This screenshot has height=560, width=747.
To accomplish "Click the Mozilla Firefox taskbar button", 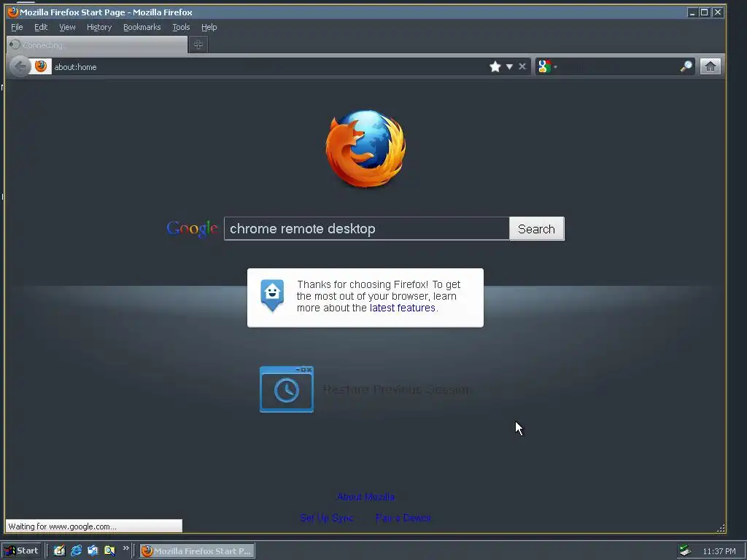I will click(197, 551).
